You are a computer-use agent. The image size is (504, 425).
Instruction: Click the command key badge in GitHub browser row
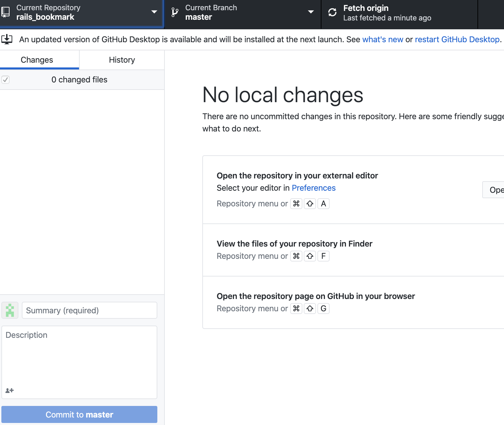point(296,309)
